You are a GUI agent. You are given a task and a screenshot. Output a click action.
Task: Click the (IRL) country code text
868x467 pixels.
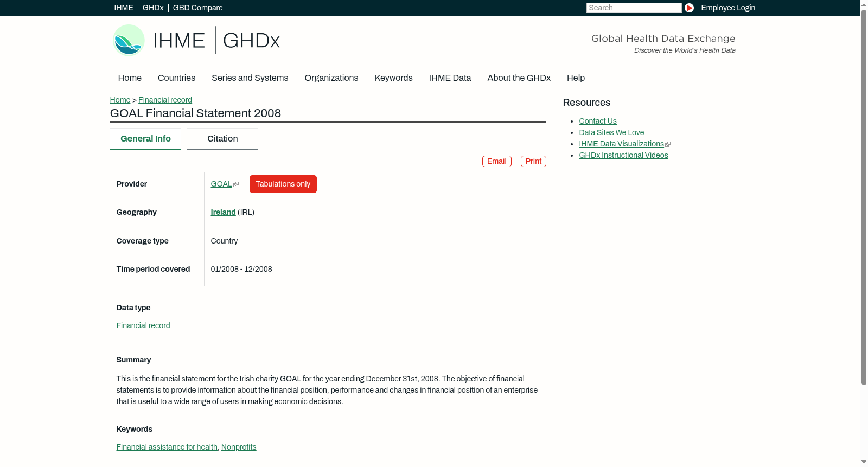[246, 213]
